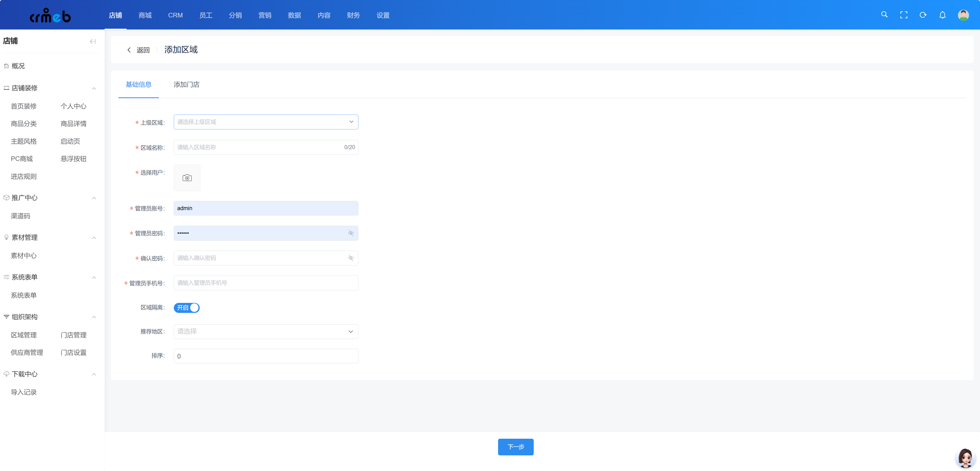Click the refresh icon in header
980x471 pixels.
pos(923,15)
